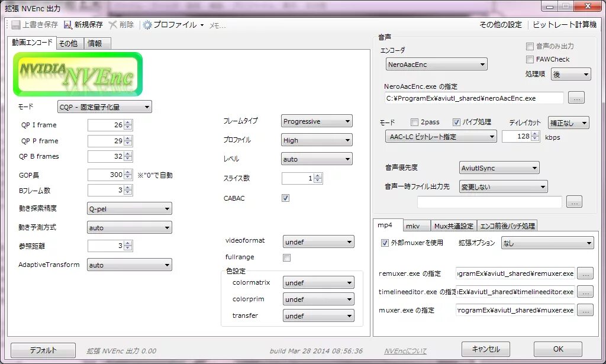Switch to the 動画エンコード tab
The height and width of the screenshot is (364, 606).
tap(32, 43)
